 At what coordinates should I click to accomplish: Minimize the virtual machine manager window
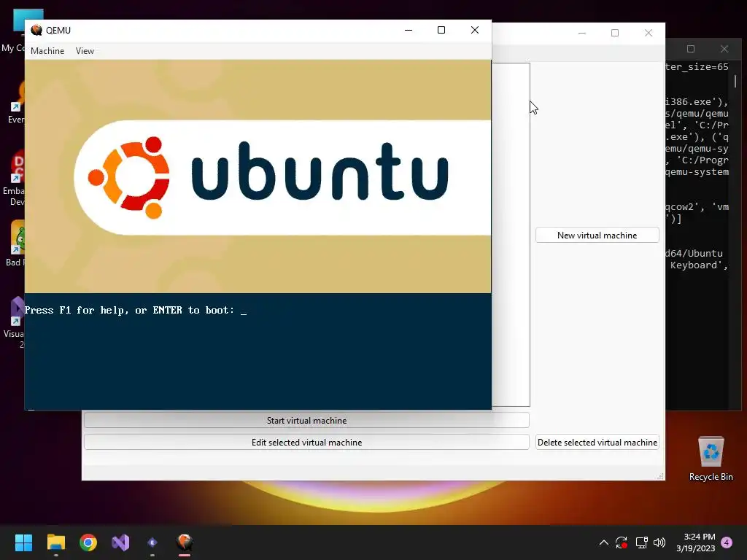pyautogui.click(x=582, y=33)
